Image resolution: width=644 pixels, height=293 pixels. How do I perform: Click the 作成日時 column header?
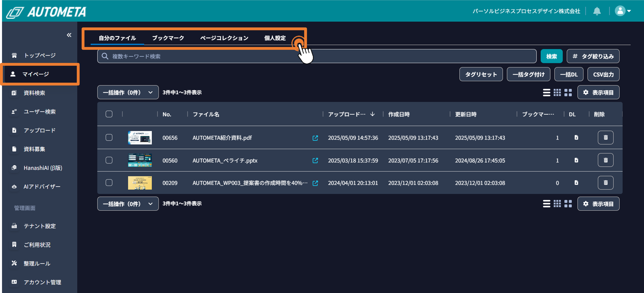[399, 114]
